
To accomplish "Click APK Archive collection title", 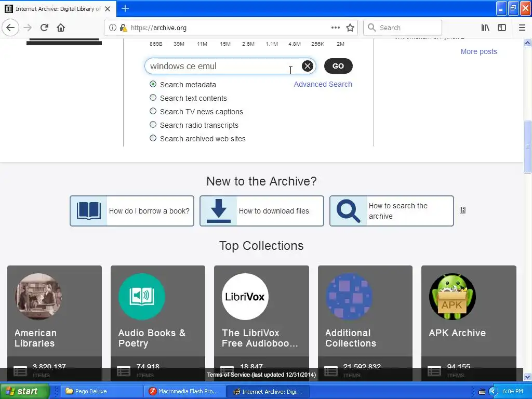I will coord(457,333).
